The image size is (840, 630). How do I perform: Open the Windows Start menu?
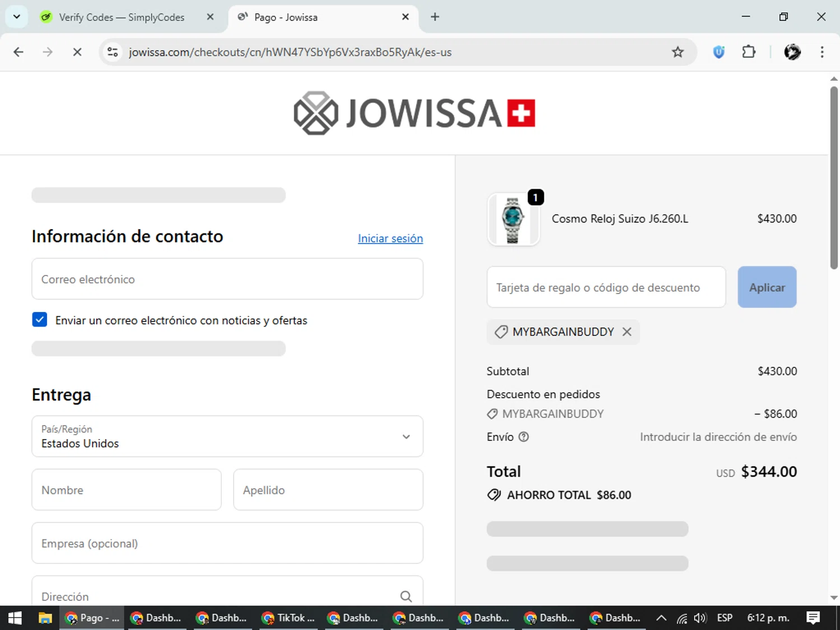15,618
